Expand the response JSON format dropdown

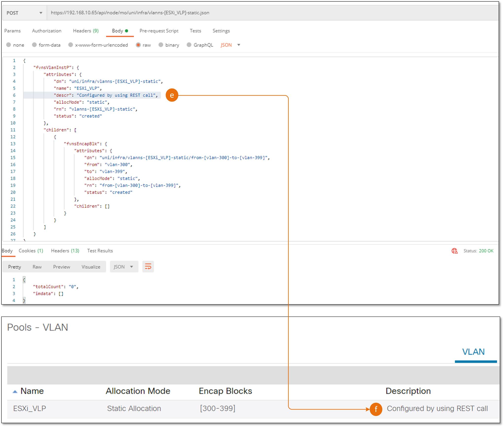click(x=123, y=267)
